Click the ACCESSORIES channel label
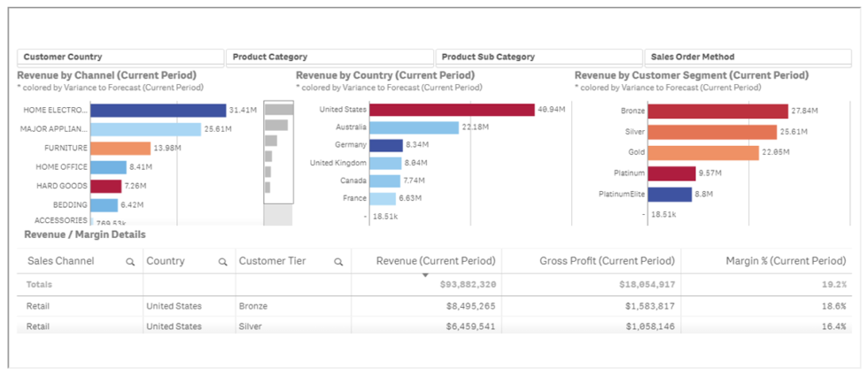Screen dimensions: 868x376 point(61,220)
